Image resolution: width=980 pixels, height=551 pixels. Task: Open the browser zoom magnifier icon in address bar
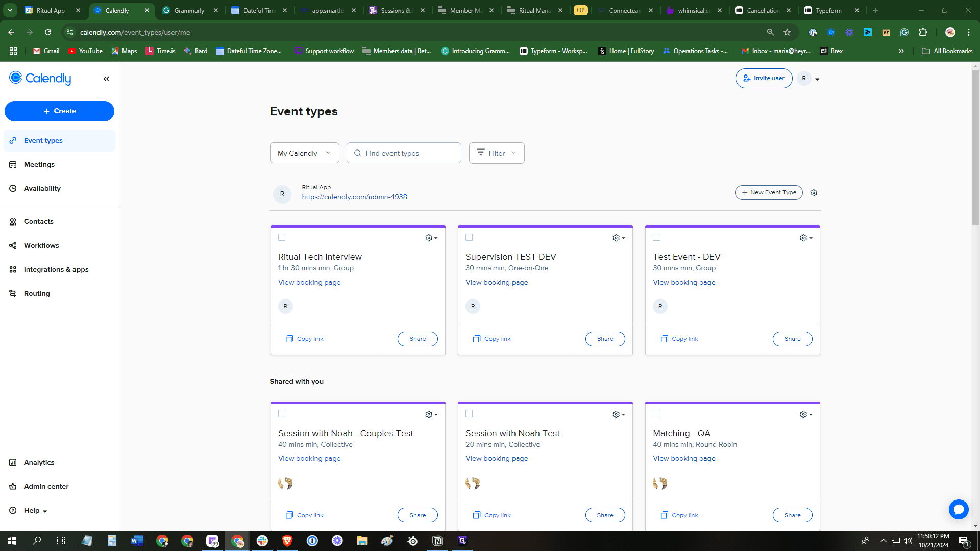click(771, 32)
